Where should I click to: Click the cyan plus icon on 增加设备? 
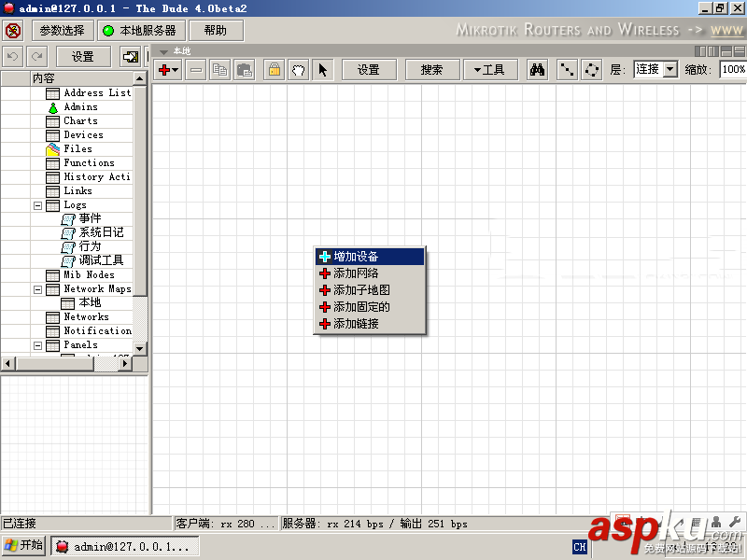click(x=325, y=257)
